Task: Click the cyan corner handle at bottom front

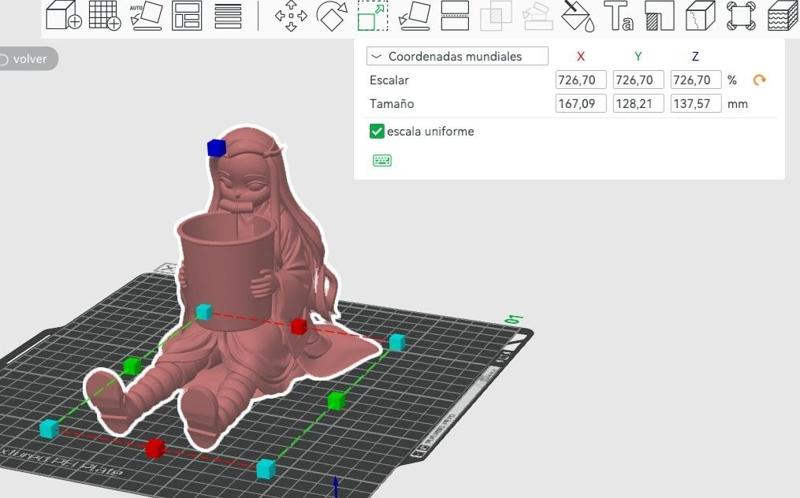Action: (x=266, y=469)
